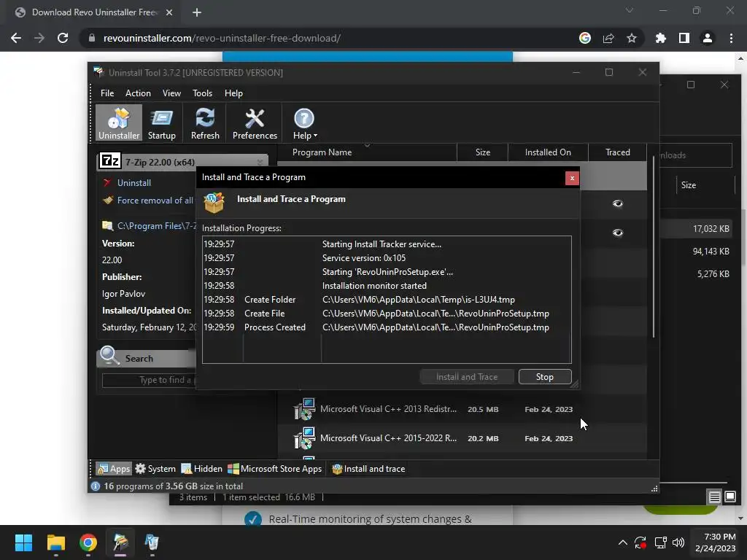Click the 7-Zip logo icon in details panel
Image resolution: width=747 pixels, height=560 pixels.
(110, 161)
